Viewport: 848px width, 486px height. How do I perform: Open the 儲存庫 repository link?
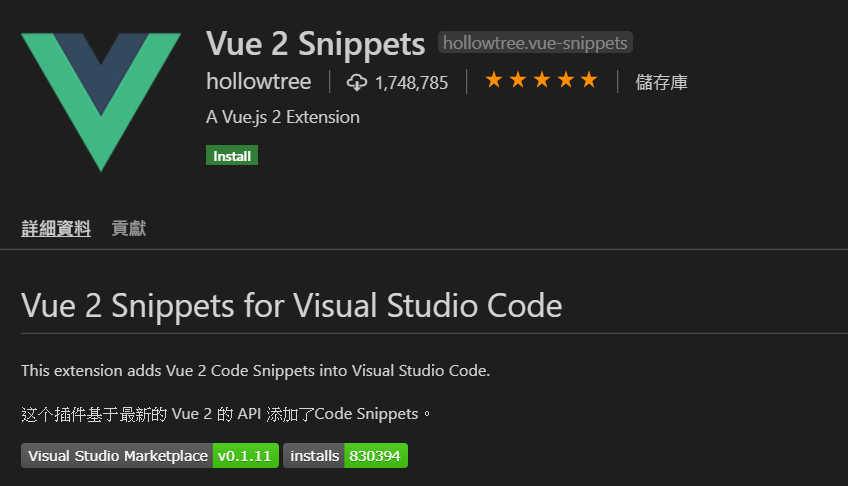tap(662, 82)
